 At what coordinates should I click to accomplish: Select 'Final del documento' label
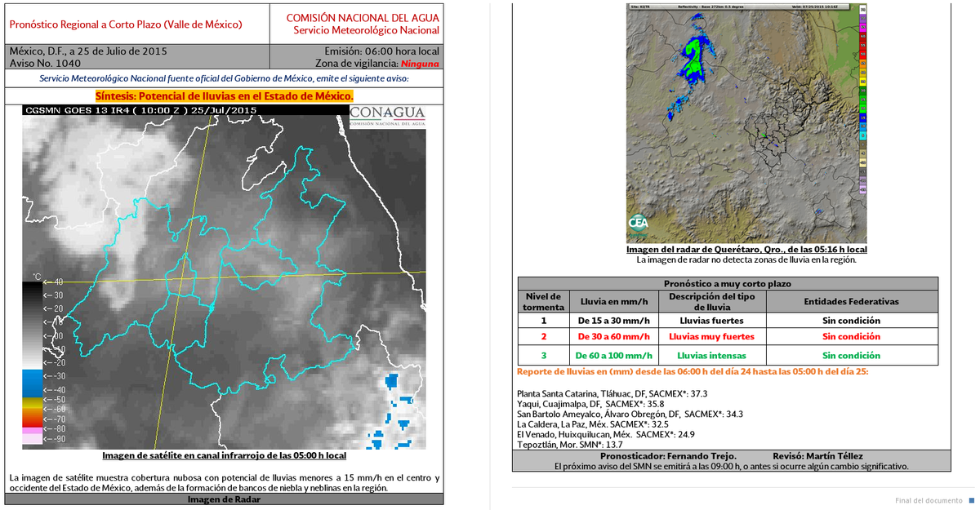[929, 500]
